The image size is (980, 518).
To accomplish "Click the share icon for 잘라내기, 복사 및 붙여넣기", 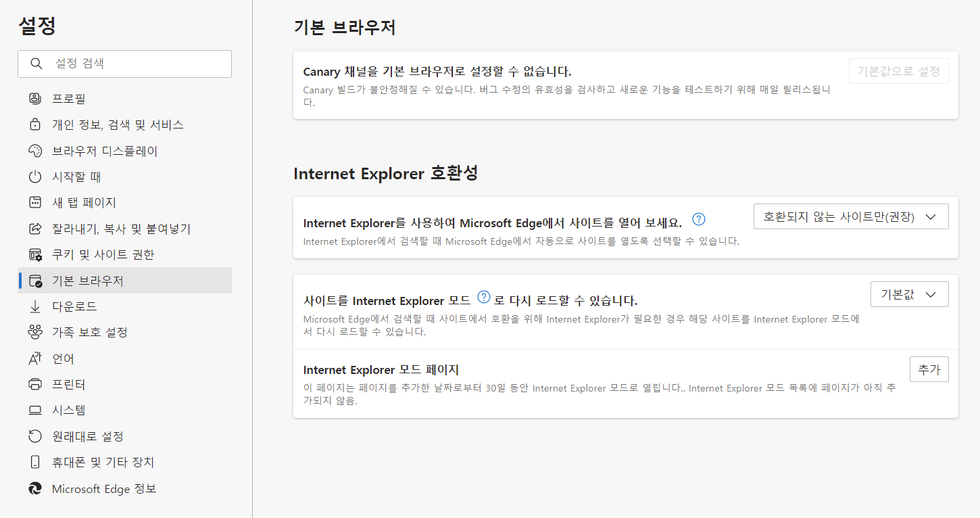I will pyautogui.click(x=35, y=229).
